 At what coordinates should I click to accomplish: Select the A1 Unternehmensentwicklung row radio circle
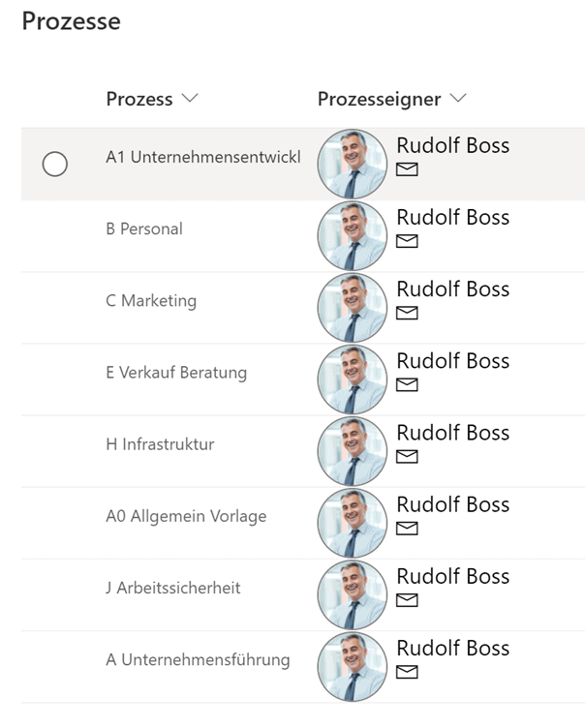pyautogui.click(x=55, y=164)
